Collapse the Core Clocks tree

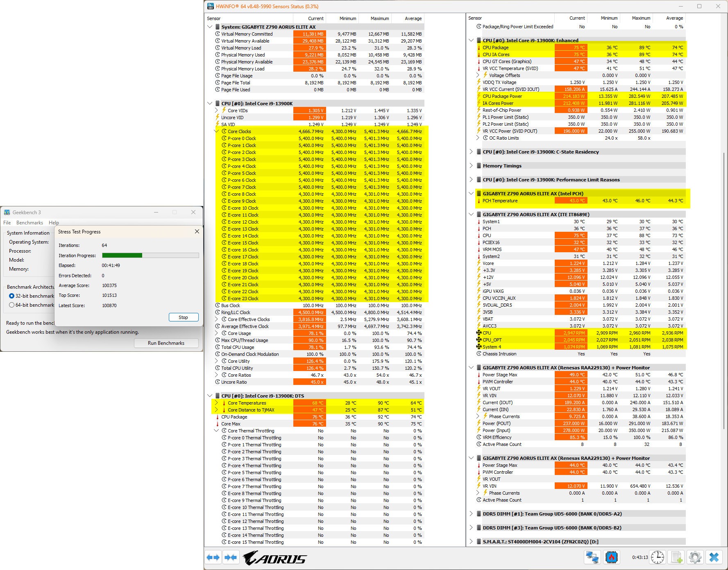click(x=216, y=131)
